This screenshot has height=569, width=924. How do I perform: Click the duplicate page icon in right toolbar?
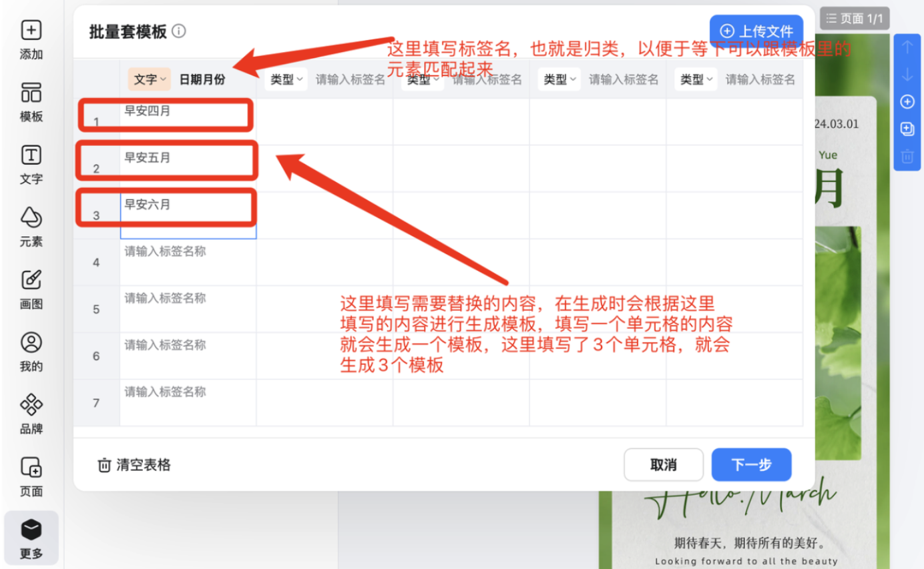(x=907, y=129)
